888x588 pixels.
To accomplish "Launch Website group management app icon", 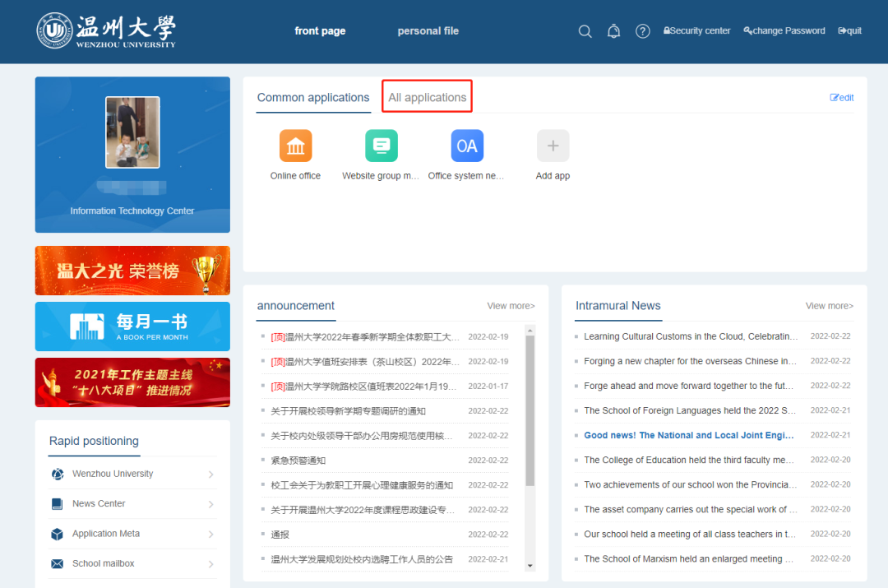I will [382, 146].
